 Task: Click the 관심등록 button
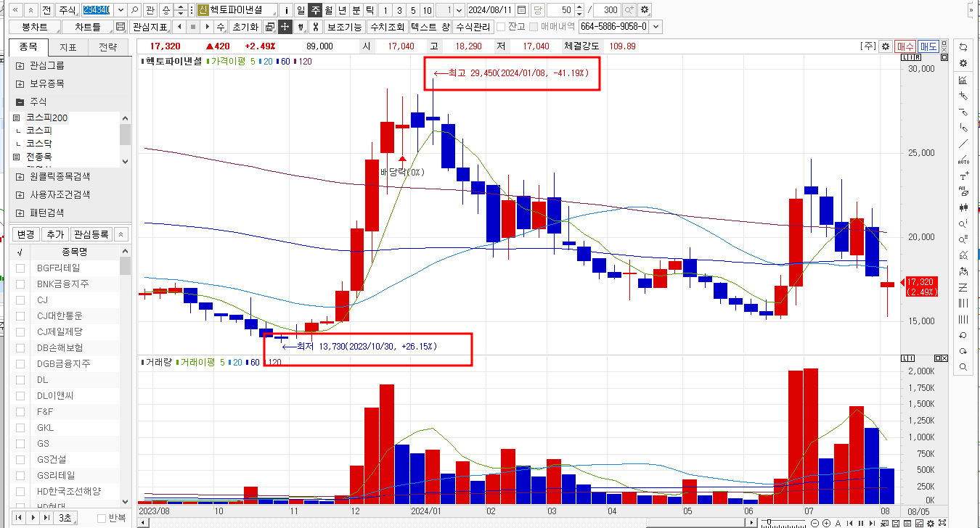(91, 234)
